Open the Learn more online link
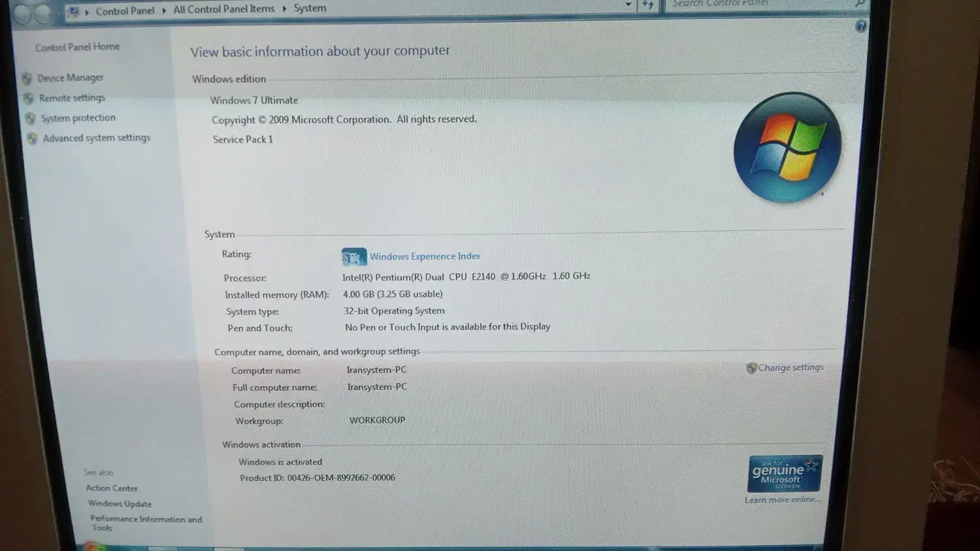980x551 pixels. 783,500
